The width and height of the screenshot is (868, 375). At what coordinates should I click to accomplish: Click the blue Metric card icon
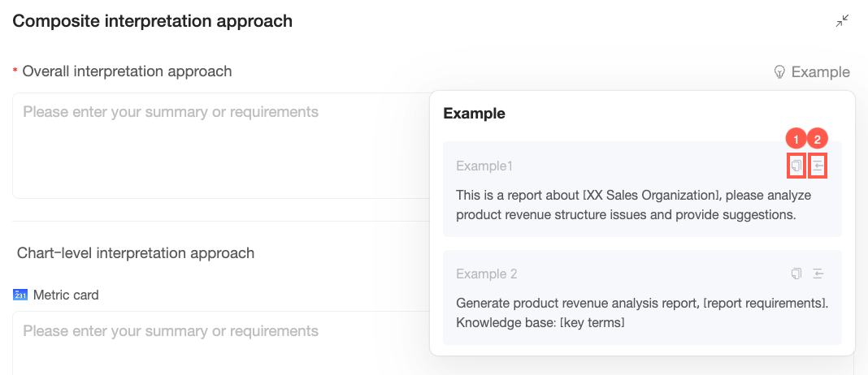pyautogui.click(x=20, y=295)
